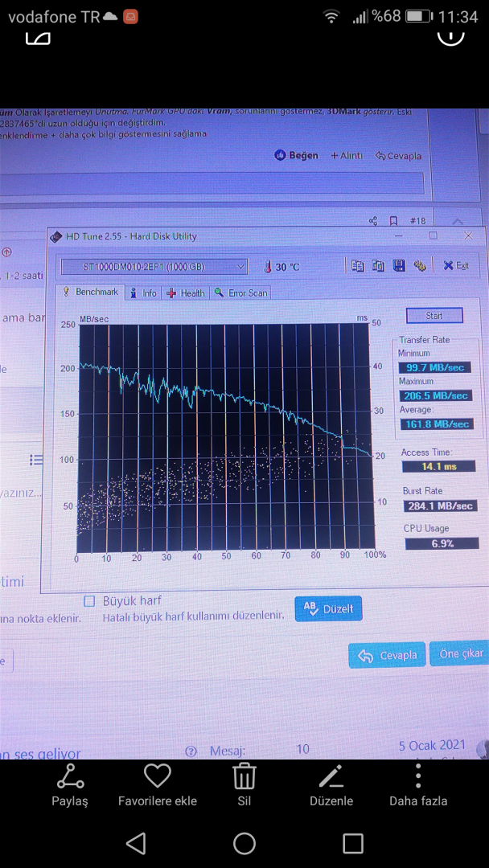
Task: Close the HD Tune window
Action: (x=468, y=235)
